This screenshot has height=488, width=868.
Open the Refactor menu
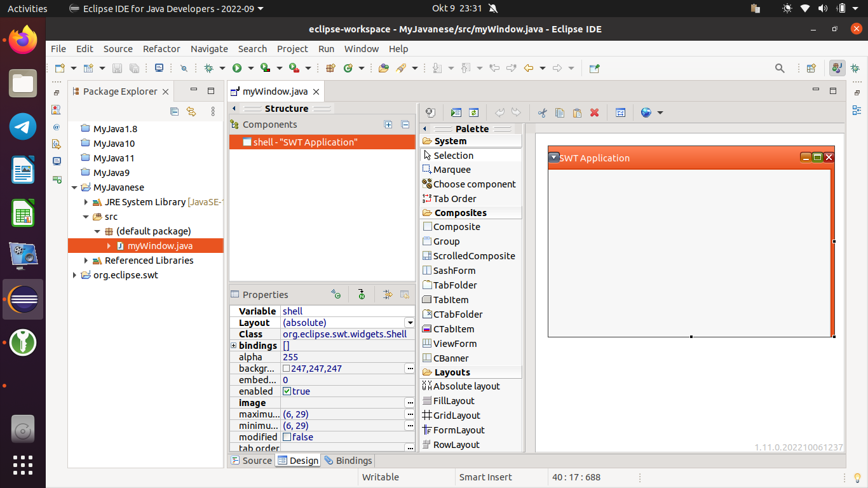[x=161, y=48]
